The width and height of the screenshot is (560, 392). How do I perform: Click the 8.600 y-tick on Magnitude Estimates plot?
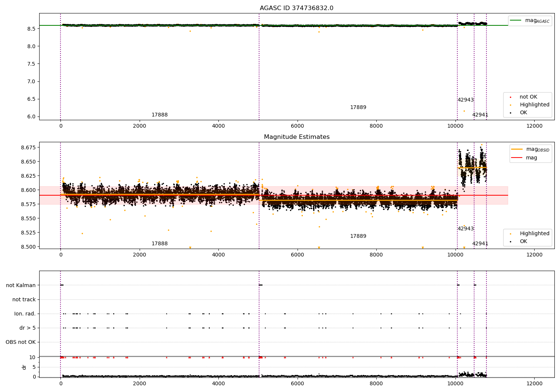[28, 190]
